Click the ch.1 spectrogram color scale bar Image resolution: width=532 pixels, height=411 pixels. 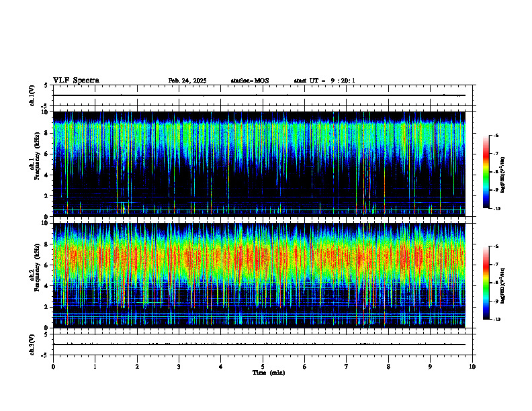[486, 172]
